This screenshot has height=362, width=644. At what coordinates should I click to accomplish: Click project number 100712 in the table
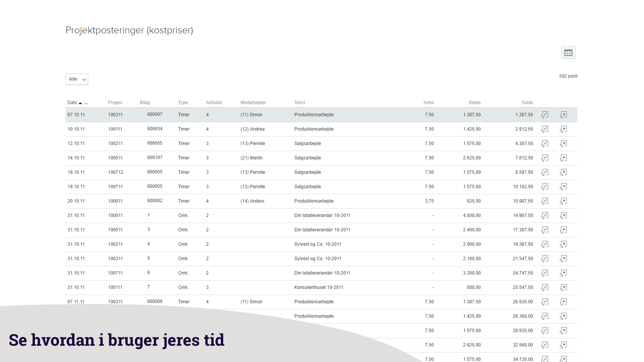(x=116, y=172)
